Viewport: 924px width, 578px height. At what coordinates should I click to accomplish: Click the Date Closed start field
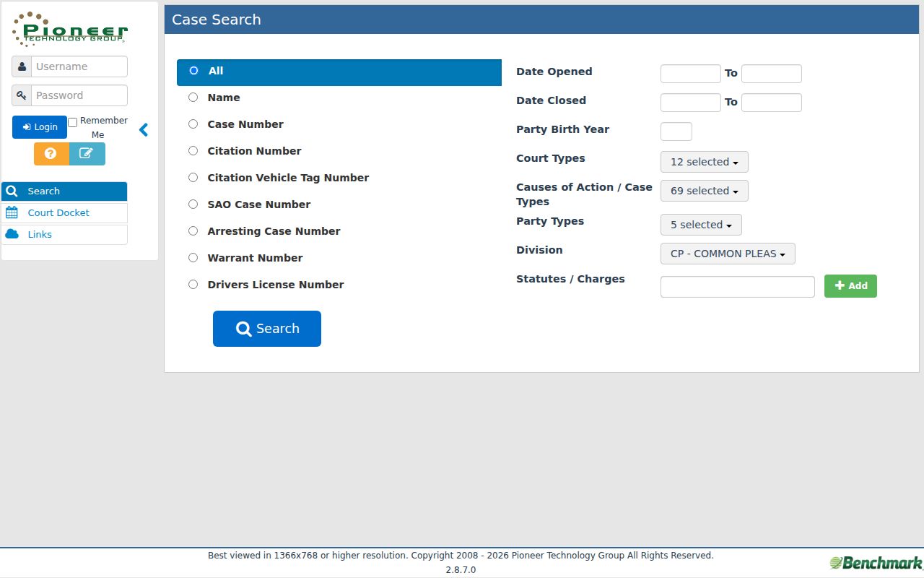691,103
